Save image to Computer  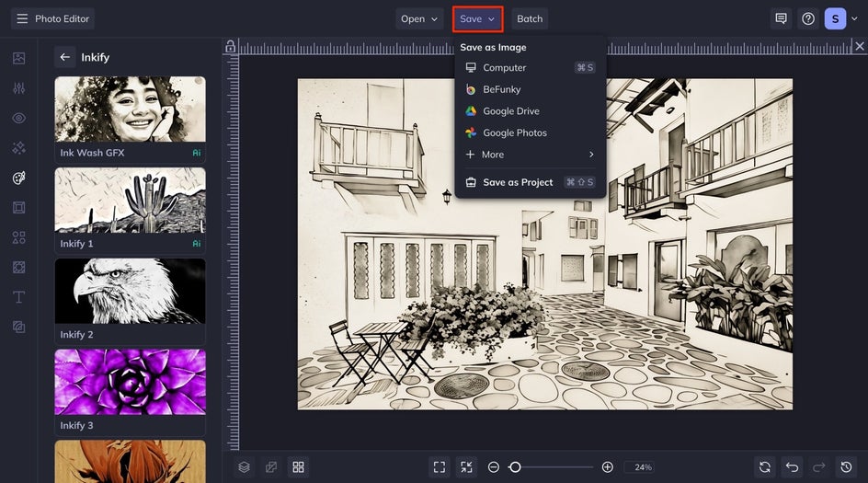[530, 67]
